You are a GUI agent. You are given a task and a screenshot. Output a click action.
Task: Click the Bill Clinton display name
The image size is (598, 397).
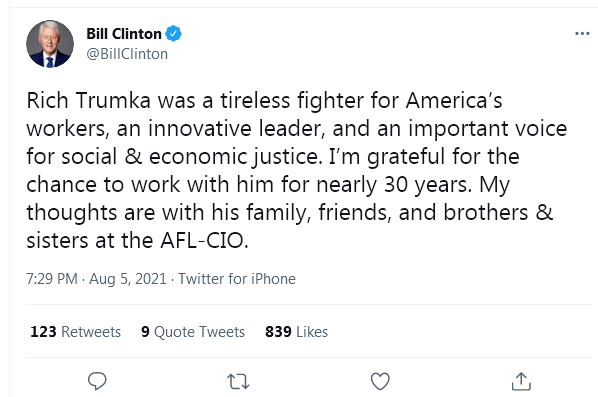point(124,34)
